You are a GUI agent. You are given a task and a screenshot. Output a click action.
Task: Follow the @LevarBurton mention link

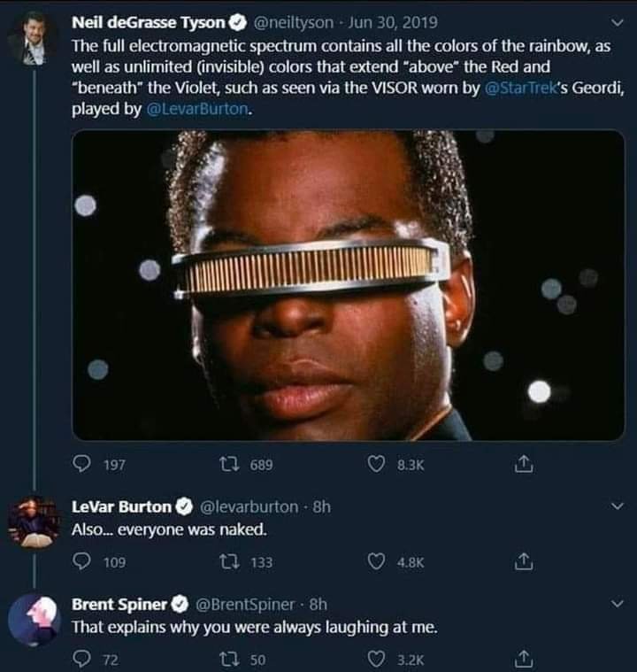point(197,109)
